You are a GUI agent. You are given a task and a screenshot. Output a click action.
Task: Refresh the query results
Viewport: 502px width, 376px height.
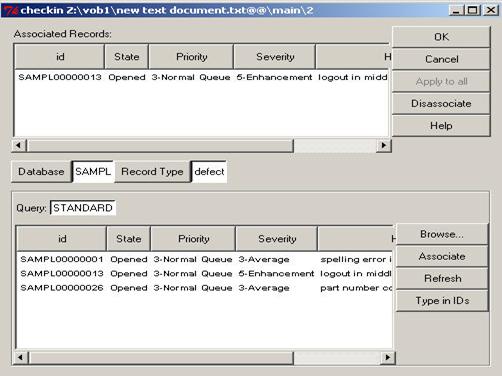click(442, 278)
